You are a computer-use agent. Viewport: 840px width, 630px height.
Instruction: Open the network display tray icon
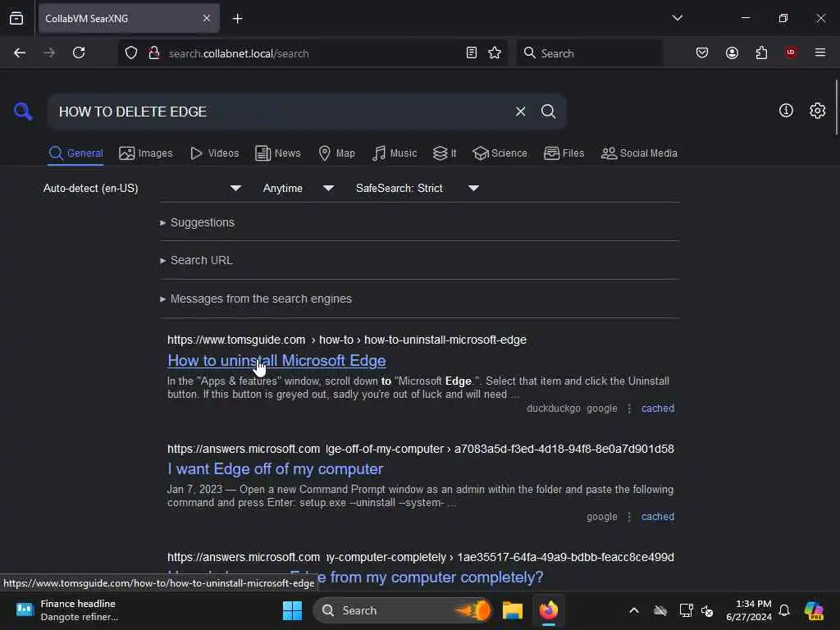685,610
